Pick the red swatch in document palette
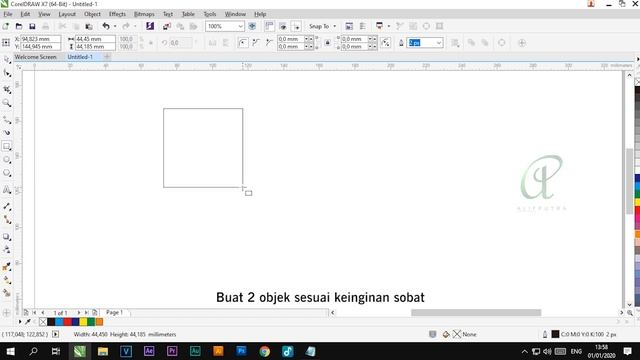 click(67, 322)
